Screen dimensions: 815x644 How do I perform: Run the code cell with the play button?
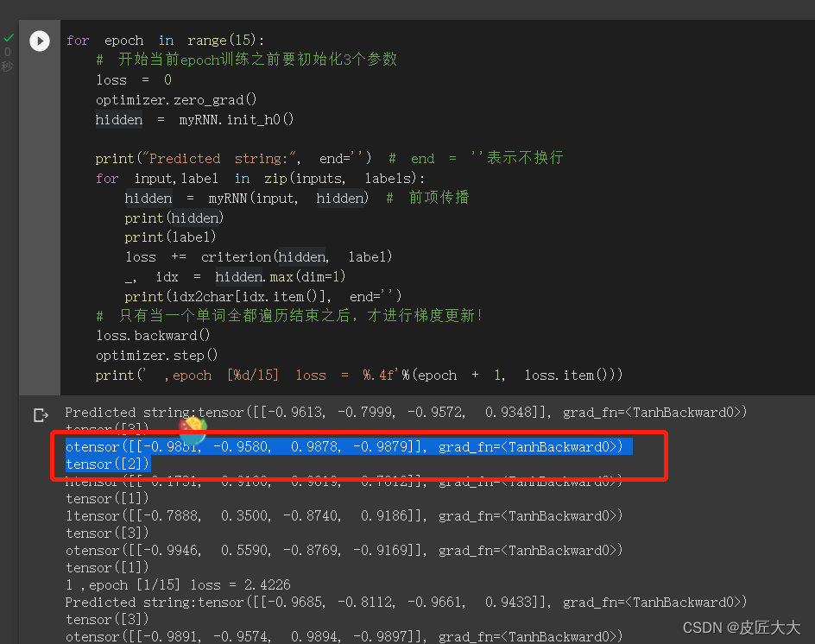click(x=40, y=41)
